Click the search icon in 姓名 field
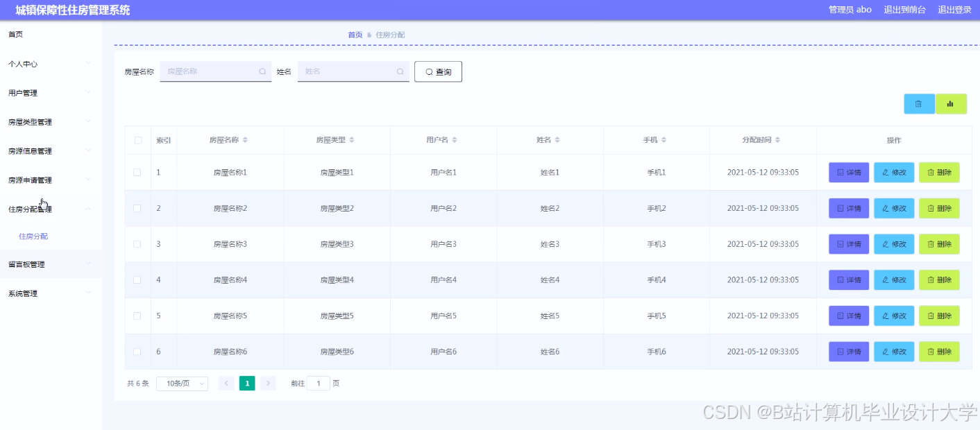The width and height of the screenshot is (980, 430). [x=400, y=71]
